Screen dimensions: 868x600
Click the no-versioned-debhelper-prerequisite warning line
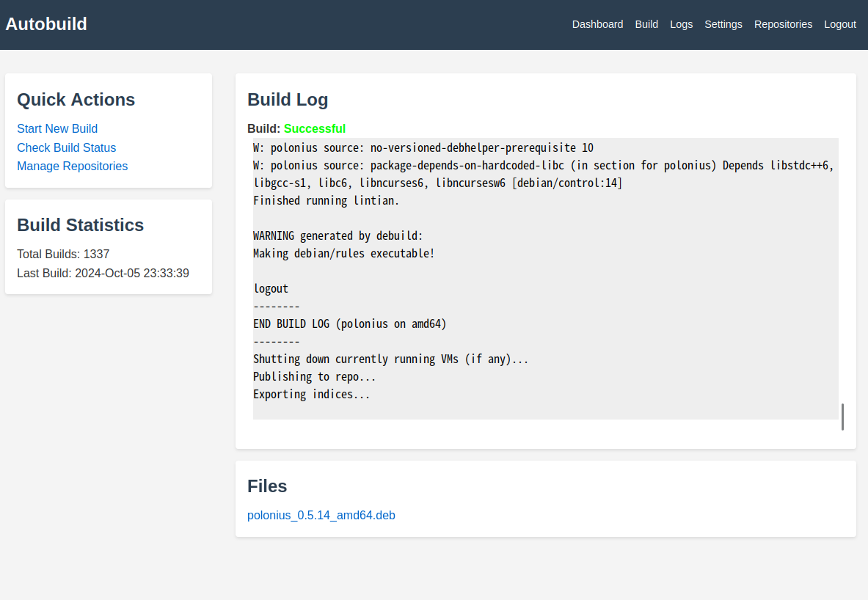tap(423, 147)
